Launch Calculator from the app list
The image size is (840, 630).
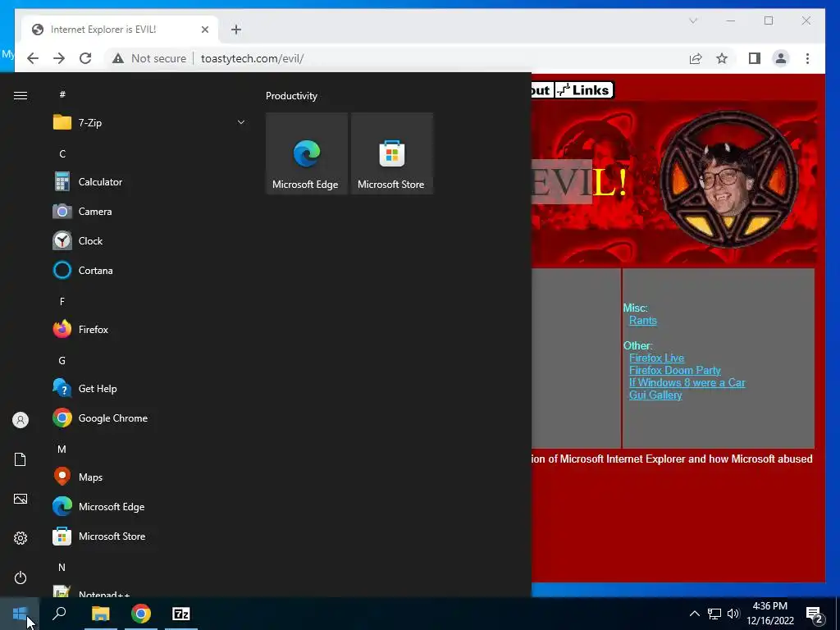(x=149, y=182)
